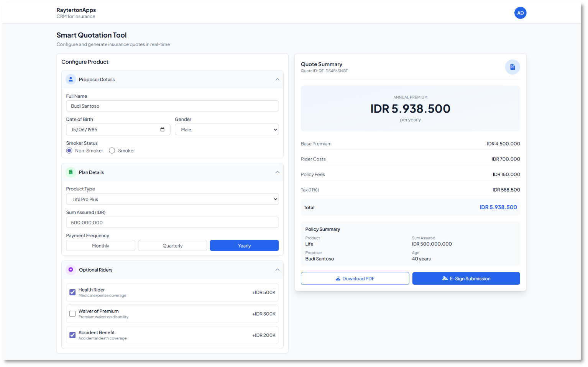Uncheck the Accident Benefit rider
The image size is (588, 367).
(72, 335)
